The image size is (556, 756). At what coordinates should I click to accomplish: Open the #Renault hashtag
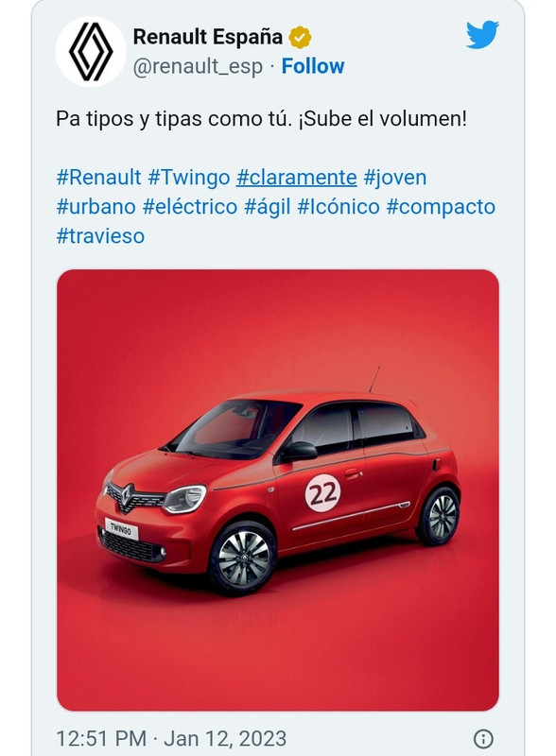(x=98, y=178)
